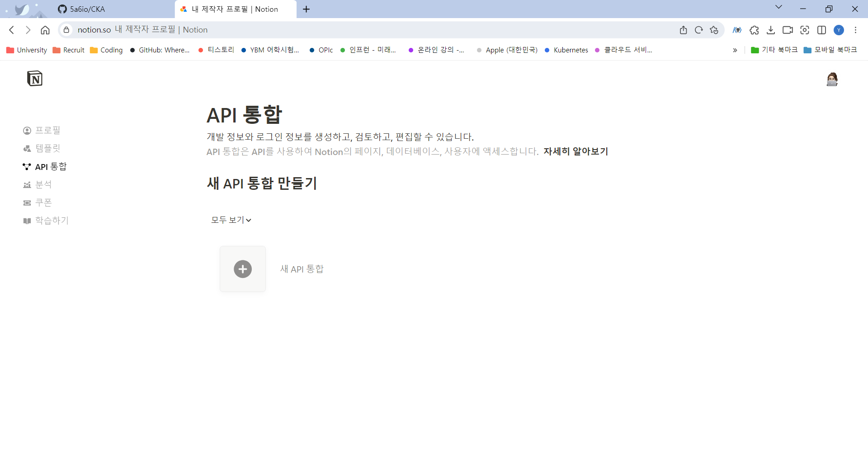This screenshot has height=461, width=868.
Task: Show more bookmarks with double chevron
Action: [x=735, y=50]
